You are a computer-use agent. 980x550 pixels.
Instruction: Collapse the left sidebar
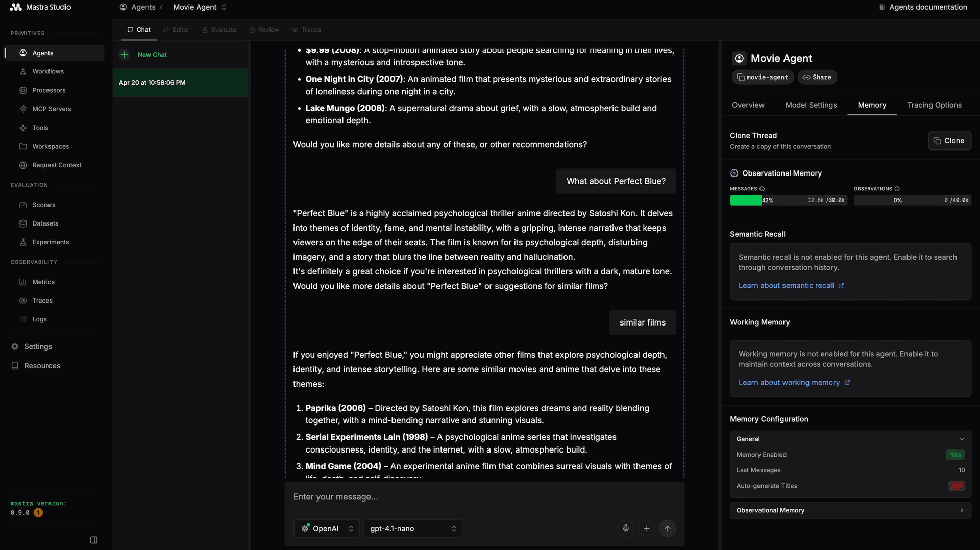pos(94,539)
